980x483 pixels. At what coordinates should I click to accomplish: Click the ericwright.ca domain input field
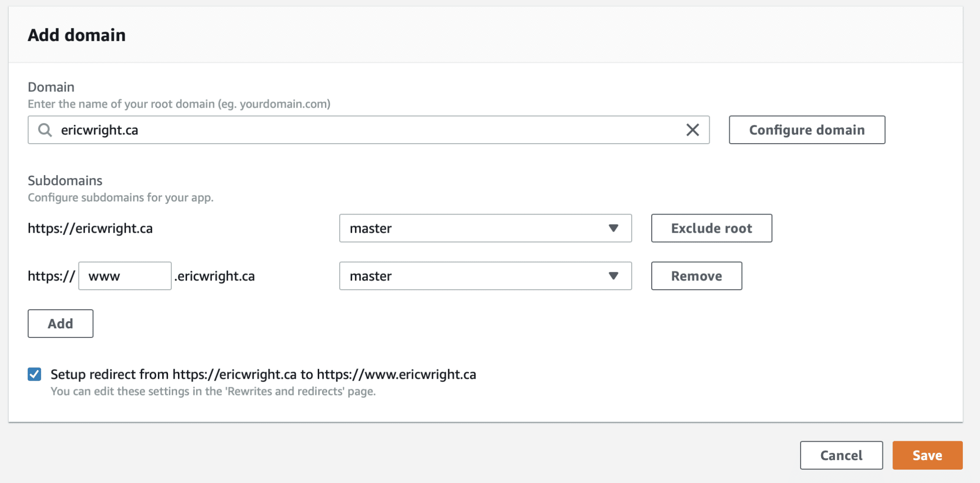[x=368, y=130]
